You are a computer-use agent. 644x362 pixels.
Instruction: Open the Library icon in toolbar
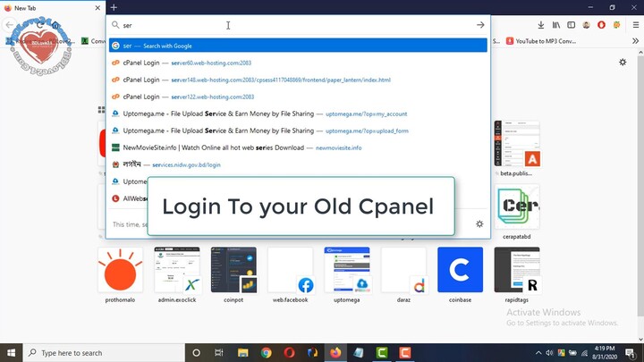pos(556,25)
